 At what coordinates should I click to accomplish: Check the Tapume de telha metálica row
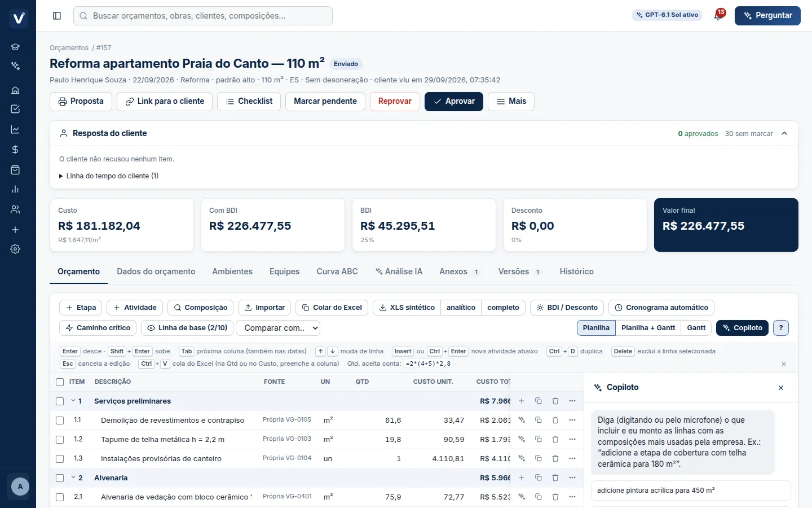tap(60, 440)
